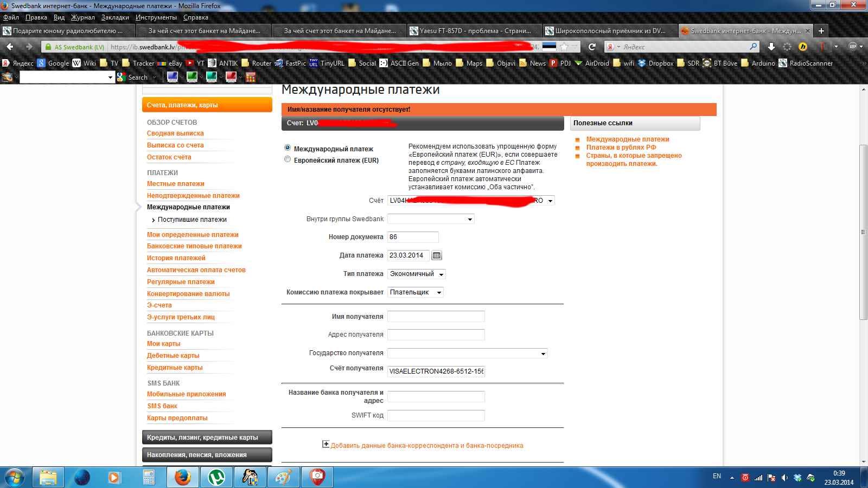Open Местные платежи link

tap(176, 184)
